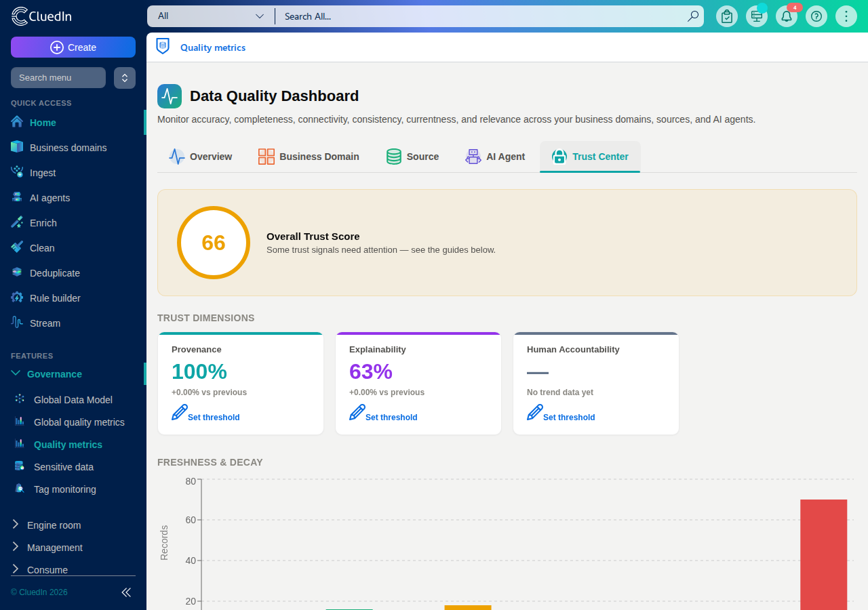
Task: Click the Explainability 63% value
Action: click(371, 371)
